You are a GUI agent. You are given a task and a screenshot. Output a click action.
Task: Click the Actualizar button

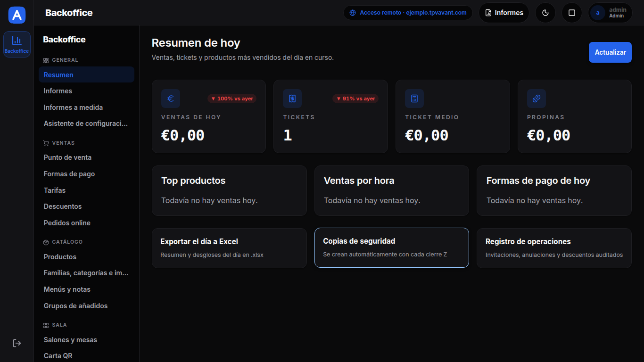(x=610, y=52)
